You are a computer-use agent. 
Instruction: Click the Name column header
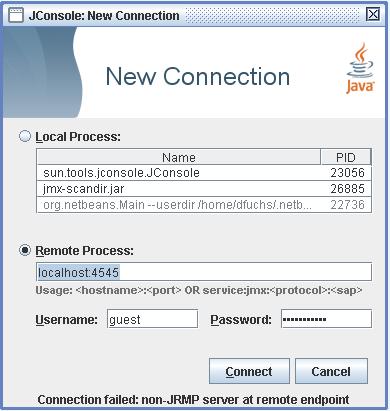pos(179,157)
